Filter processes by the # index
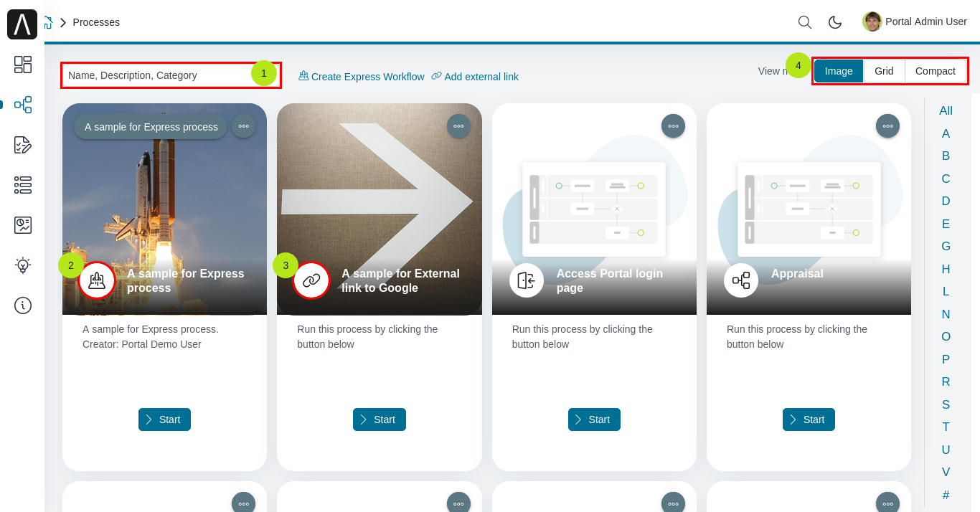Viewport: 980px width, 512px height. pos(946,495)
